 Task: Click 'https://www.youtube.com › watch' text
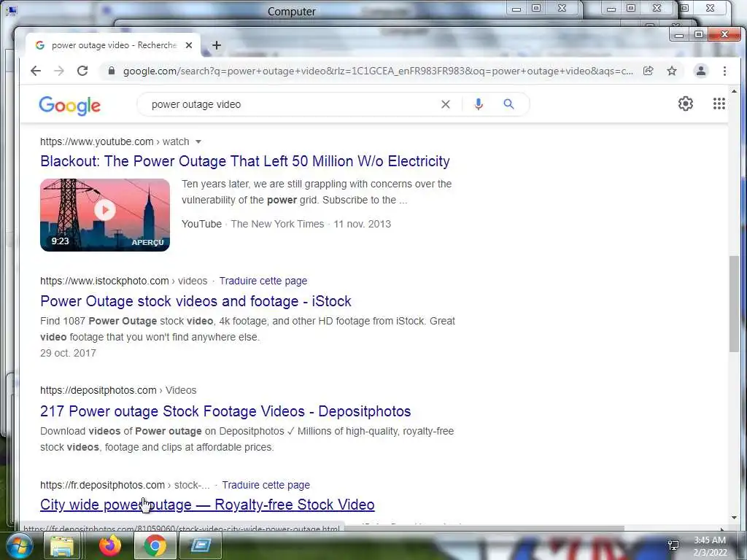point(115,142)
